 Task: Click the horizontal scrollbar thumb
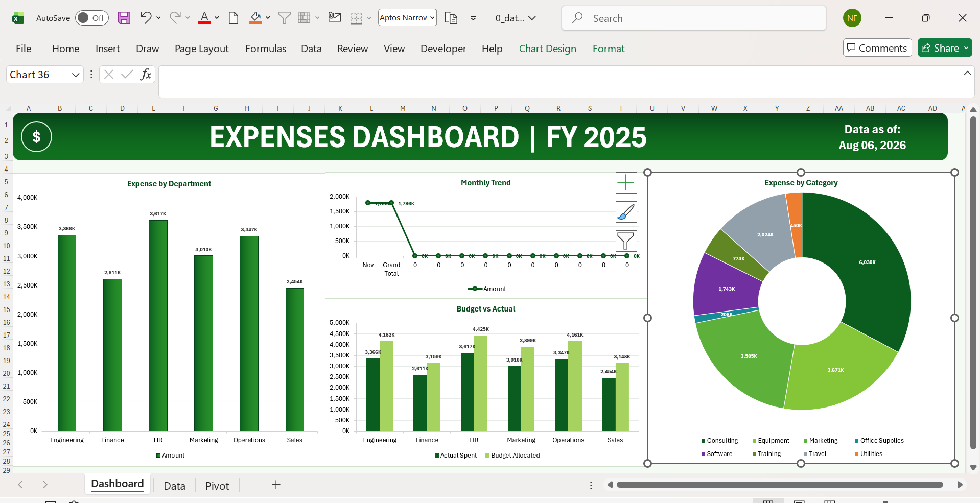point(780,485)
